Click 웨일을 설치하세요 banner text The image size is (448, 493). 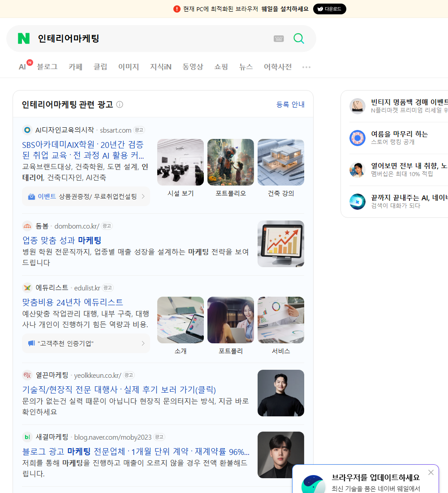(x=285, y=9)
